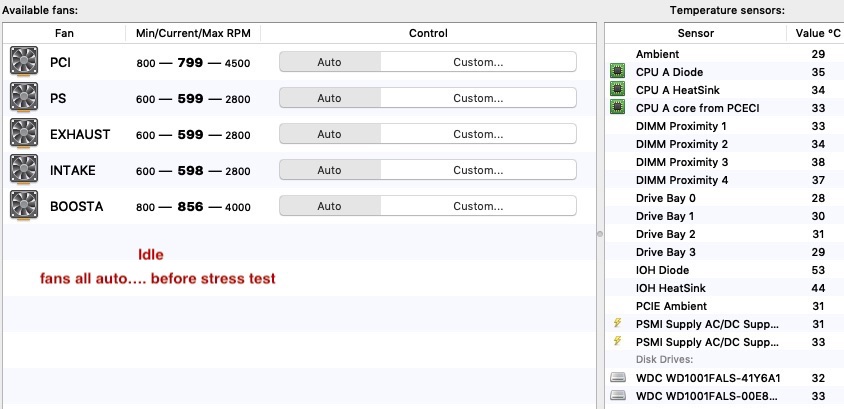Image resolution: width=844 pixels, height=409 pixels.
Task: Click the PS fan icon
Action: 23,99
